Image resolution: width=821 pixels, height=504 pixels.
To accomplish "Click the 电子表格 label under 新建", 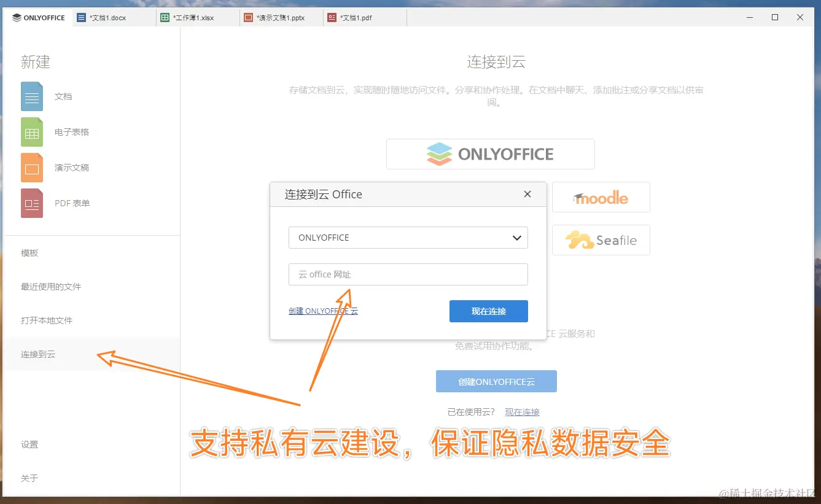I will (x=72, y=132).
